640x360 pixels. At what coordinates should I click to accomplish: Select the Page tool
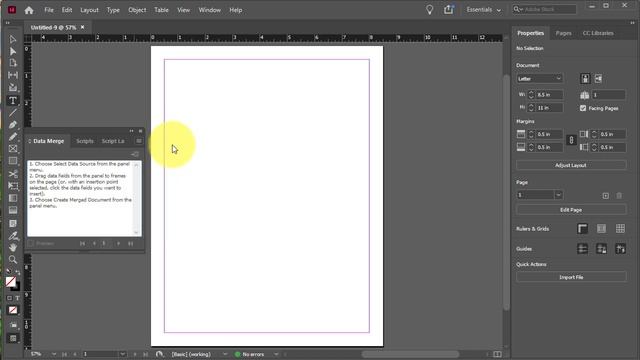[x=13, y=63]
